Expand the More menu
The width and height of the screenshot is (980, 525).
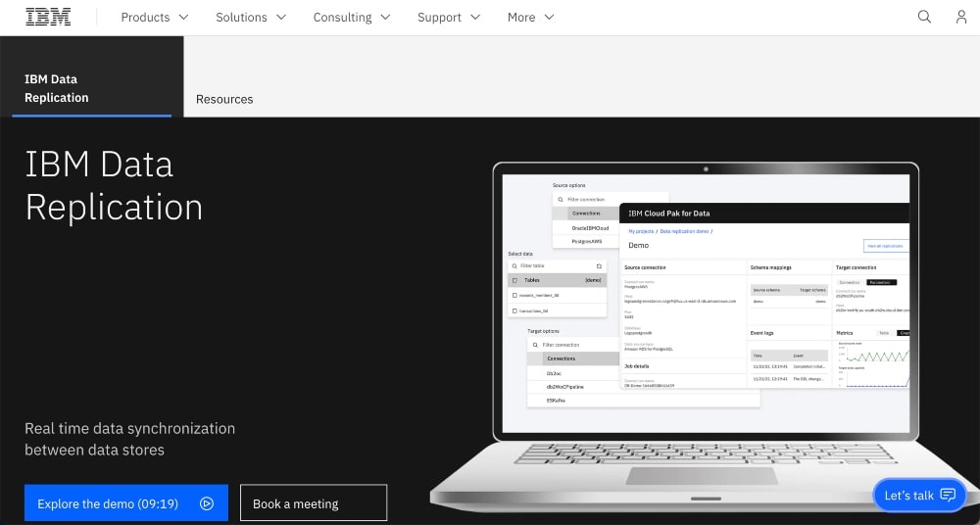(530, 18)
